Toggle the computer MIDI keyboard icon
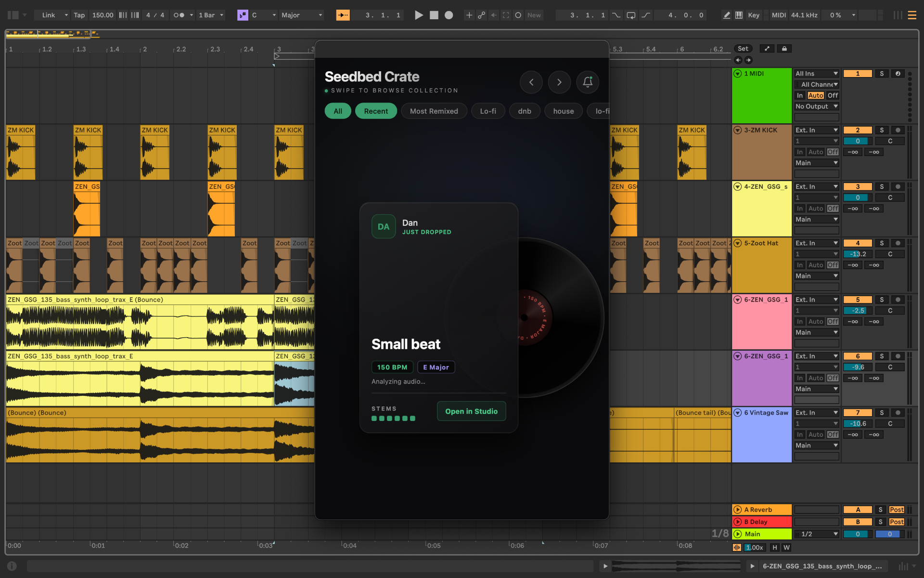This screenshot has height=578, width=924. (739, 15)
